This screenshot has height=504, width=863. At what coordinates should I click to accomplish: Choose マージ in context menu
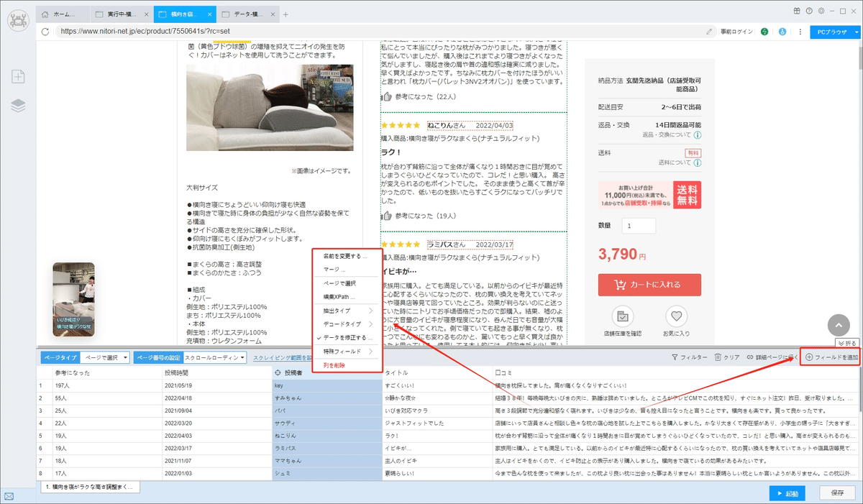click(347, 270)
